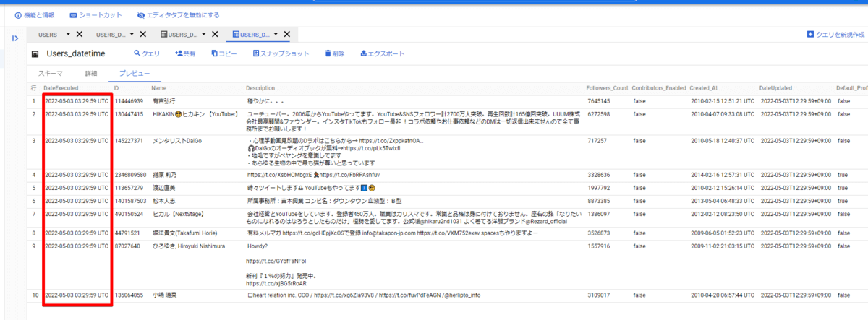Open the スキーマ tab

click(x=50, y=74)
